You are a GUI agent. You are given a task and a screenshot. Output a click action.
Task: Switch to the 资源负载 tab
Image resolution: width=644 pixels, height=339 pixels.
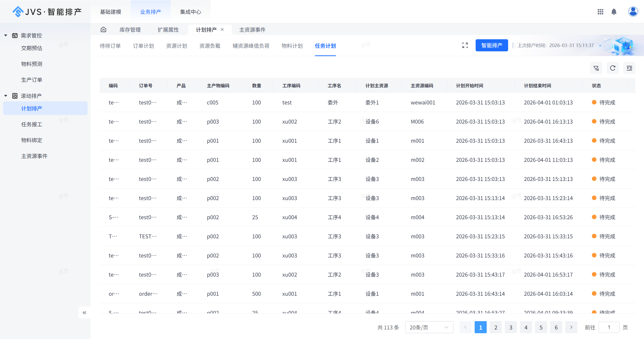(x=210, y=46)
